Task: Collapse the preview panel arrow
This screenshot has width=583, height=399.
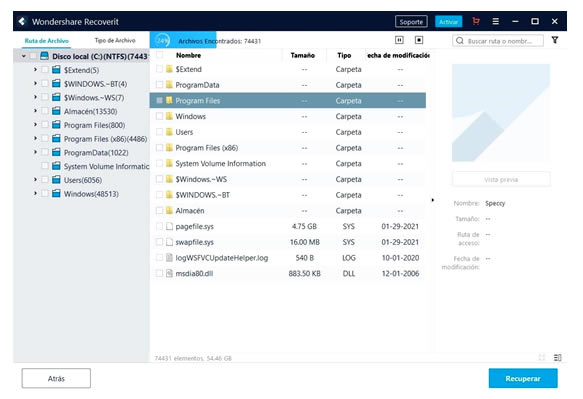Action: [x=432, y=200]
